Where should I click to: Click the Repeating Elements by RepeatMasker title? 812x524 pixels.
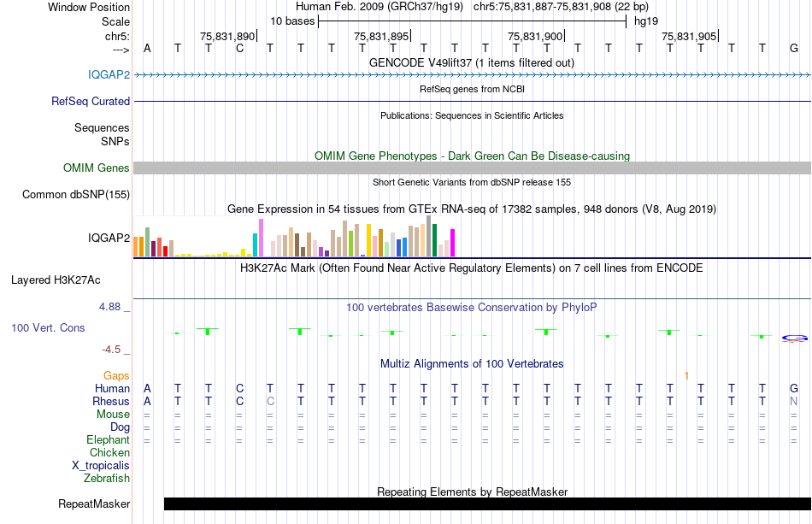pyautogui.click(x=472, y=492)
